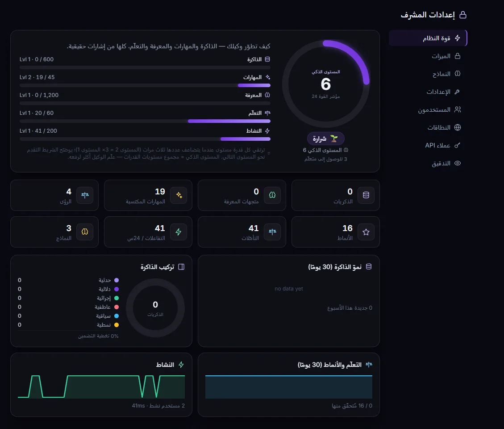Click the eye icon beside التدقيق
Viewport: 504px width, 429px height.
(x=458, y=163)
